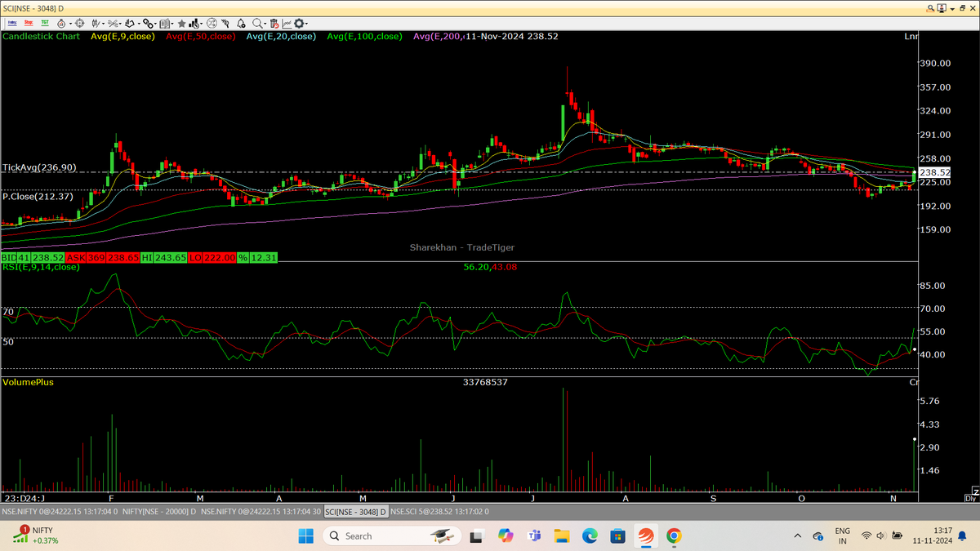Switch to NIFTY[NSE - 20000] D tab
Image resolution: width=980 pixels, height=551 pixels.
pyautogui.click(x=159, y=512)
